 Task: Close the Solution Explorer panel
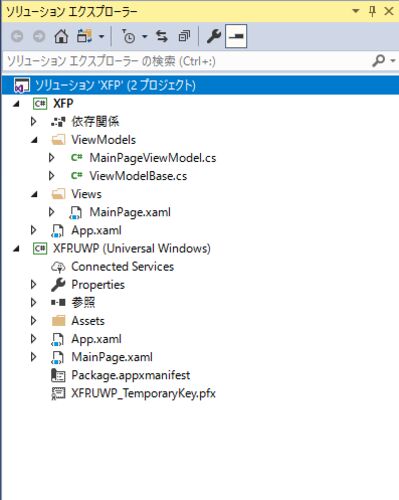point(389,11)
